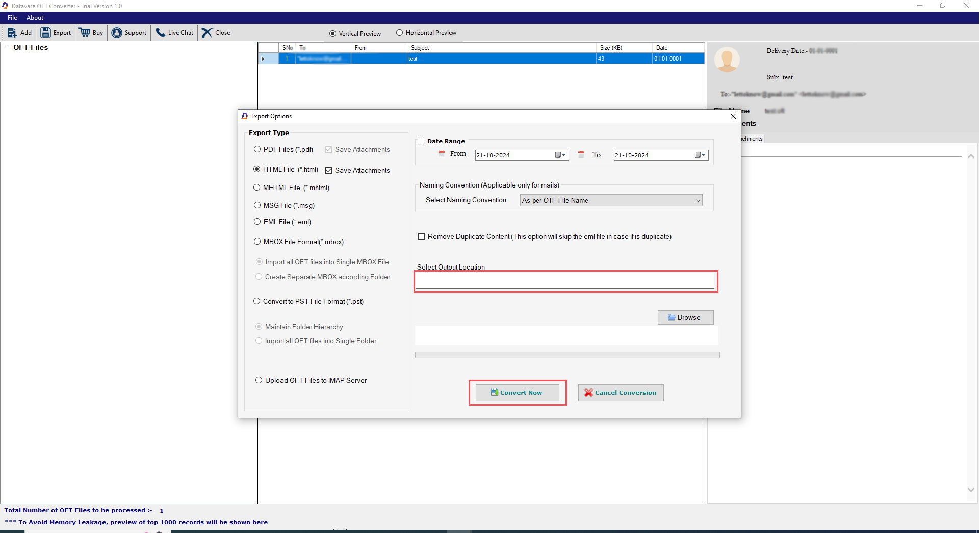Open the To date picker dropdown
This screenshot has width=980, height=533.
pyautogui.click(x=701, y=155)
